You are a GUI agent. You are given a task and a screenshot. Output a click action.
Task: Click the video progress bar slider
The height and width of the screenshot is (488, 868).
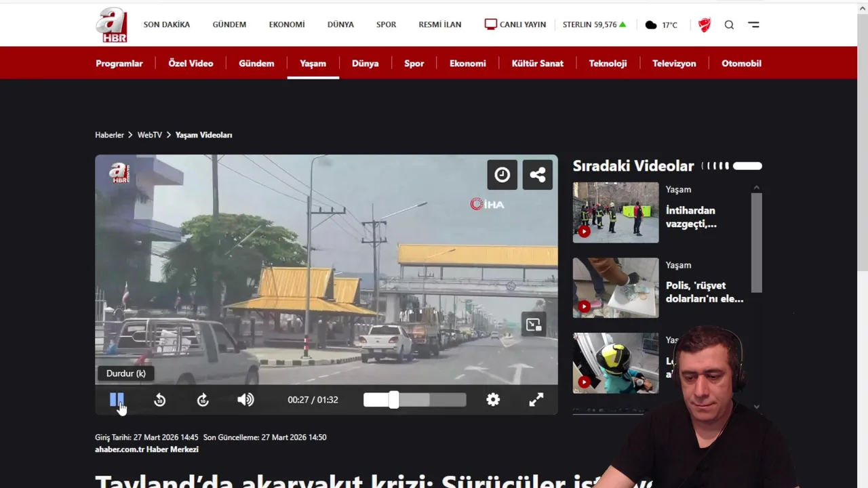coord(414,400)
